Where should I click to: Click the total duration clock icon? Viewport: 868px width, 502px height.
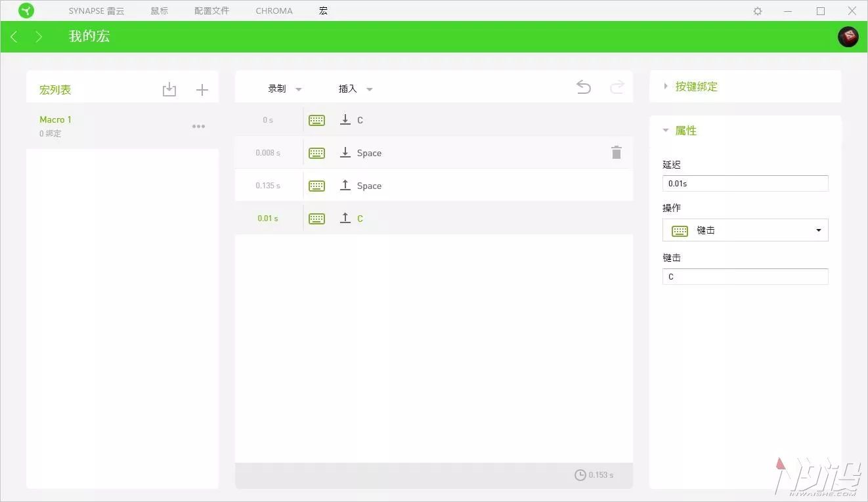point(580,474)
